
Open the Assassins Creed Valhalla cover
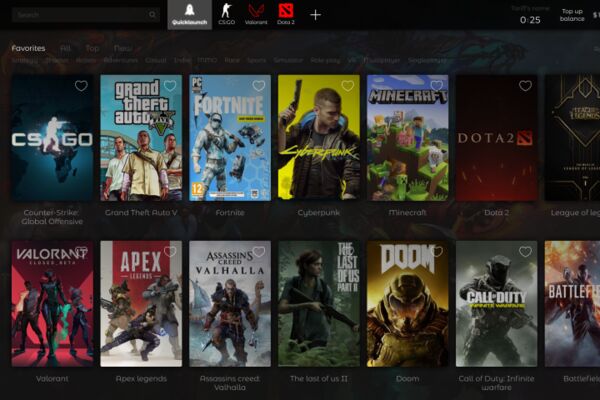(x=230, y=304)
